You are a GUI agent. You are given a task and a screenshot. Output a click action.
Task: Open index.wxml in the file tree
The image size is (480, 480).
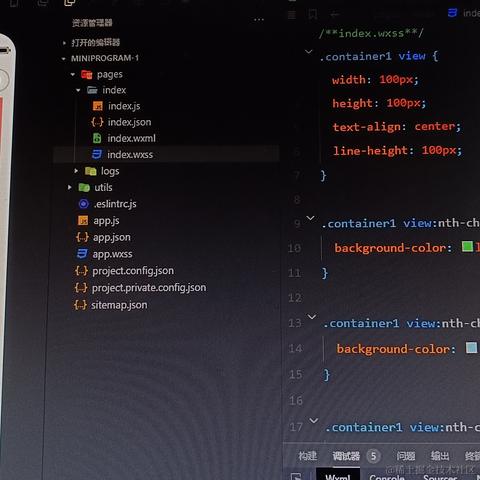tap(131, 138)
